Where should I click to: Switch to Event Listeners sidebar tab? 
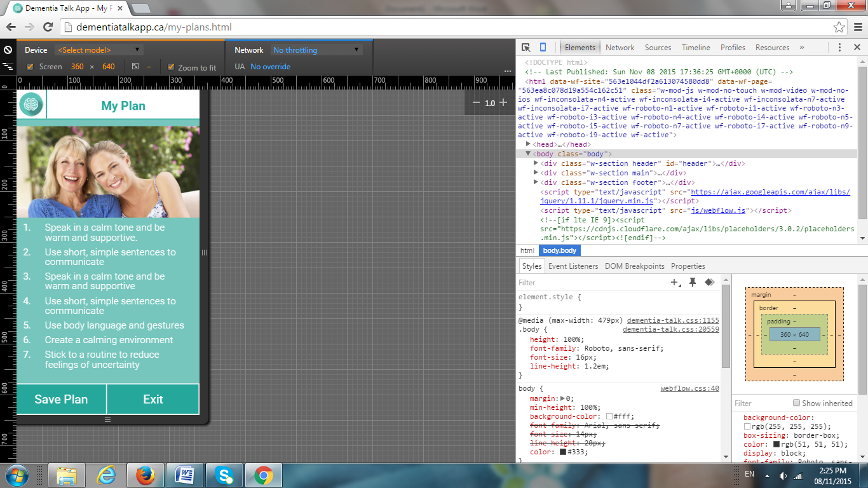point(573,266)
